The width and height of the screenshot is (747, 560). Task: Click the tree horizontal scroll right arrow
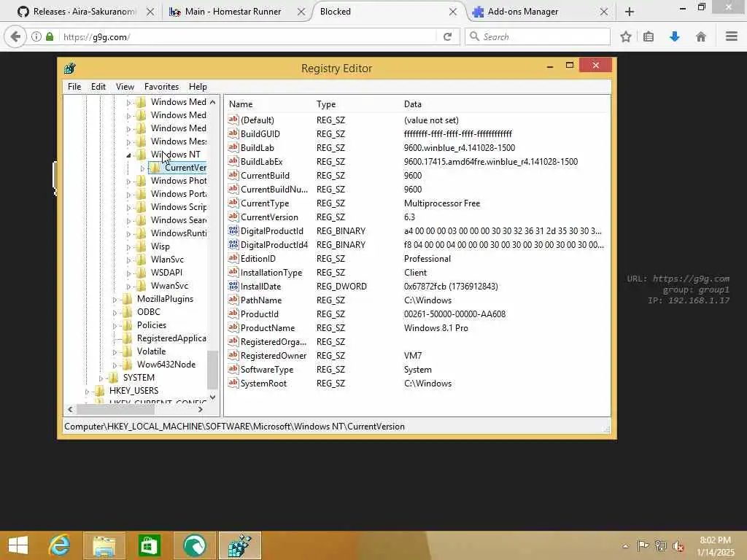[x=201, y=410]
